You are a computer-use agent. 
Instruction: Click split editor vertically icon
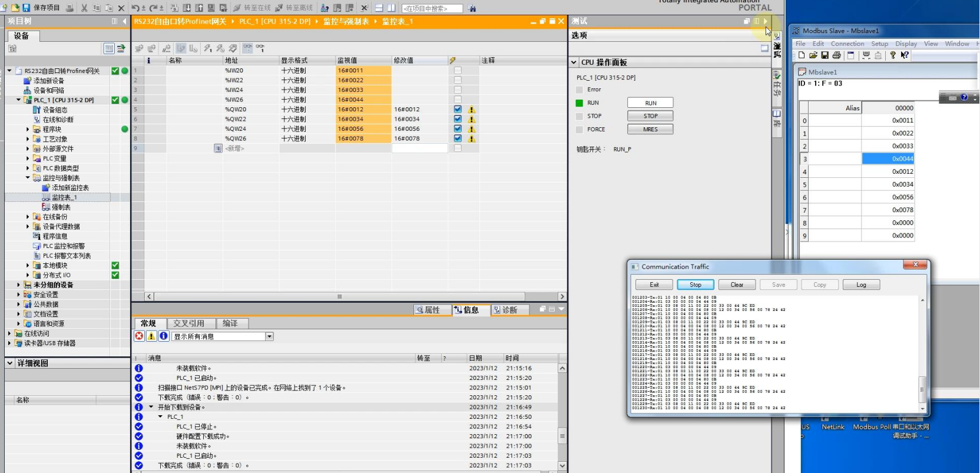(x=391, y=8)
